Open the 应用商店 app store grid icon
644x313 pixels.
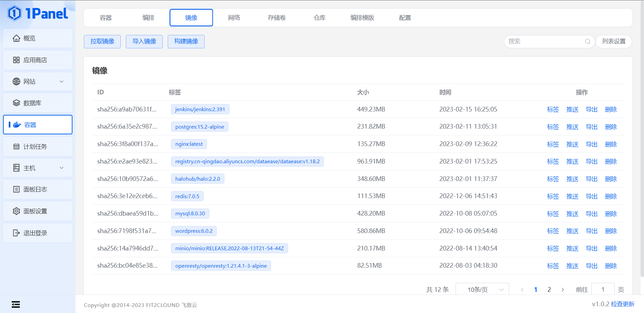(16, 60)
